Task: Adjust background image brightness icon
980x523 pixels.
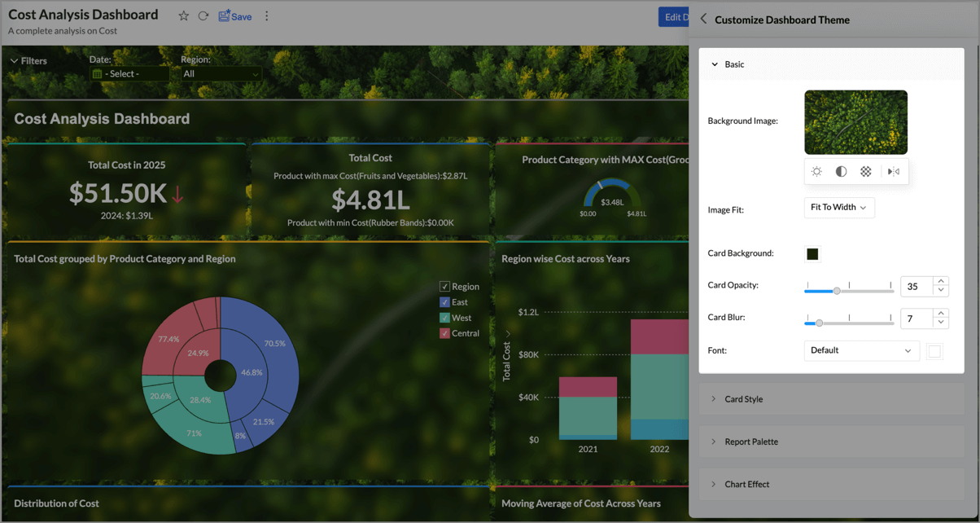Action: click(816, 172)
